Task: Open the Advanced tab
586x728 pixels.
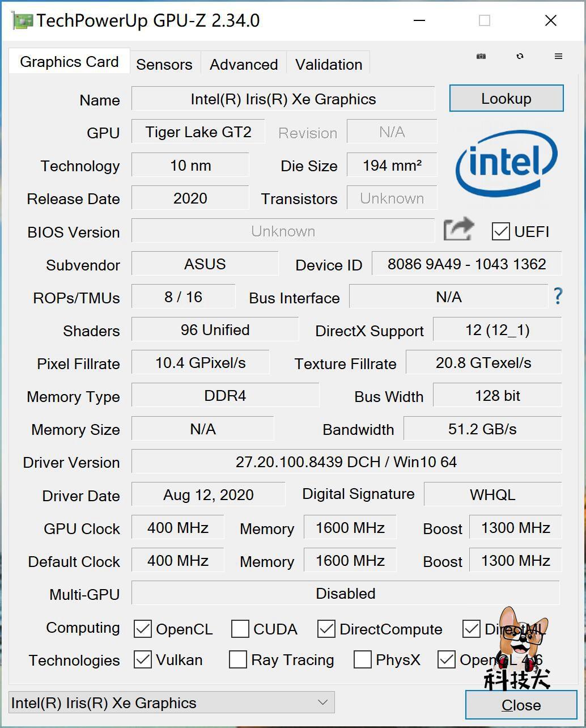Action: pos(244,64)
